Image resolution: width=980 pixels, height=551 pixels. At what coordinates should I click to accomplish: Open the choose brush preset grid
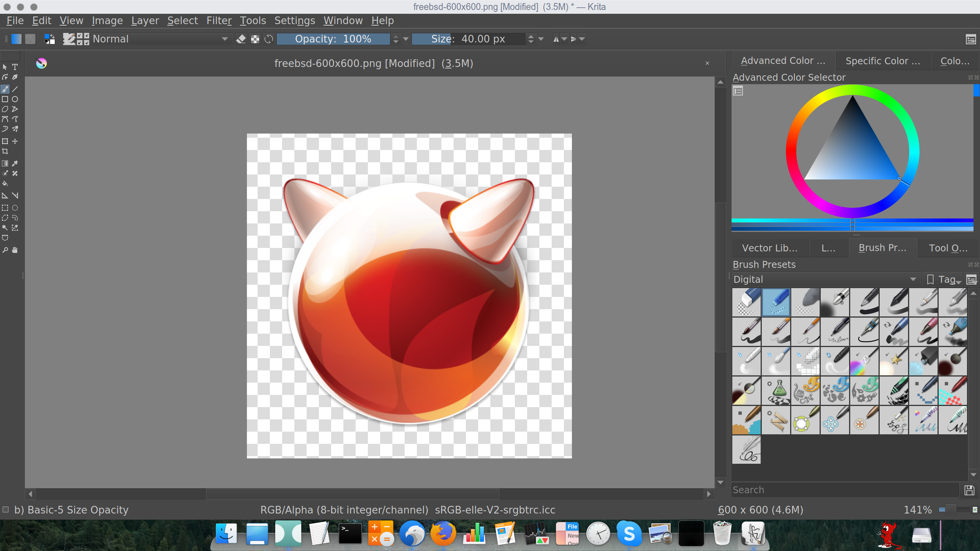[83, 39]
